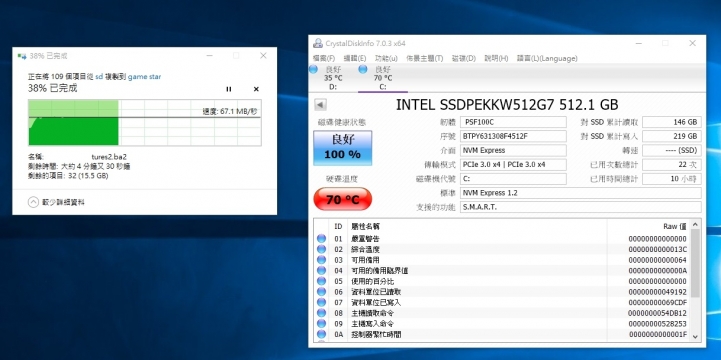Open the game star destination link
The image size is (721, 360).
click(144, 77)
